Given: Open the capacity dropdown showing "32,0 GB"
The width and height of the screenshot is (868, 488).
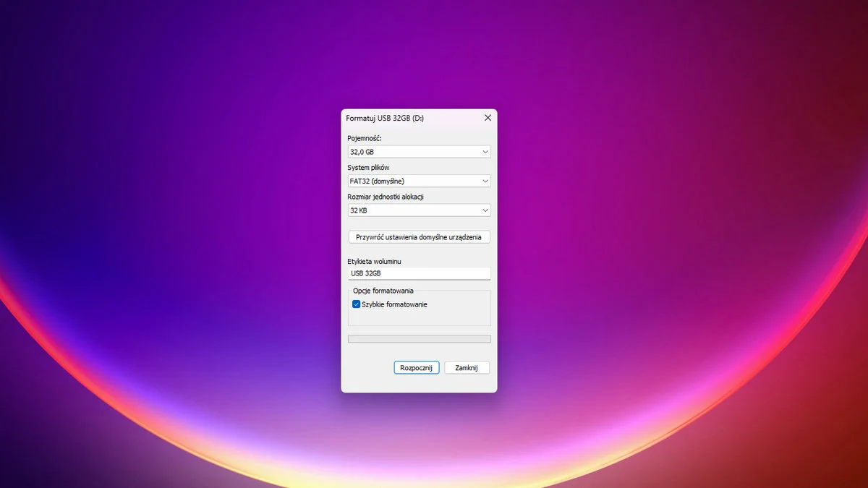Looking at the screenshot, I should pyautogui.click(x=418, y=152).
